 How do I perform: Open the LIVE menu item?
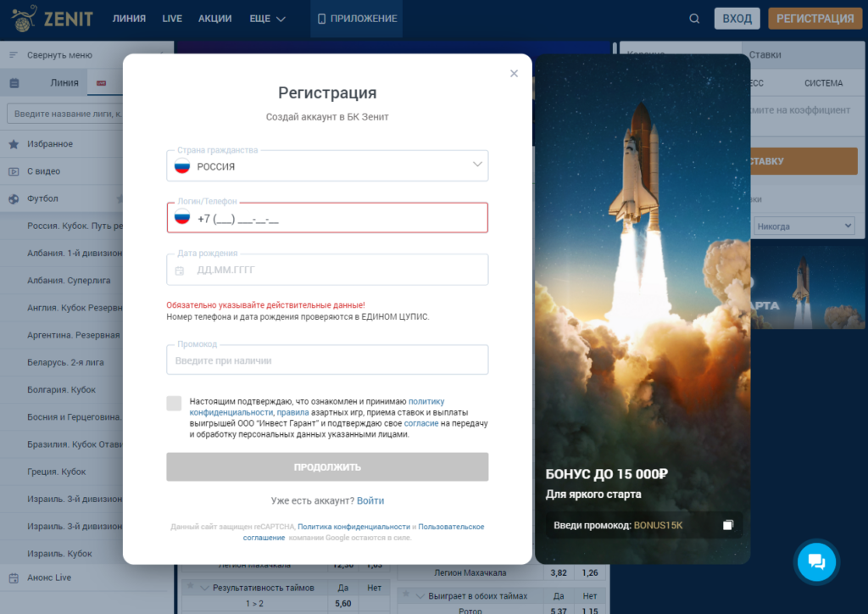click(172, 19)
